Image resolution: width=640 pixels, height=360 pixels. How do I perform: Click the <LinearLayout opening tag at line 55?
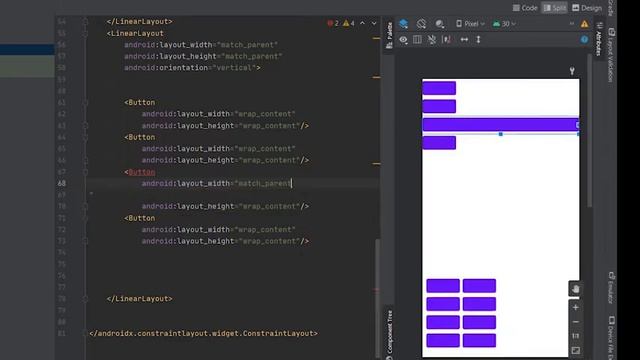pyautogui.click(x=135, y=33)
